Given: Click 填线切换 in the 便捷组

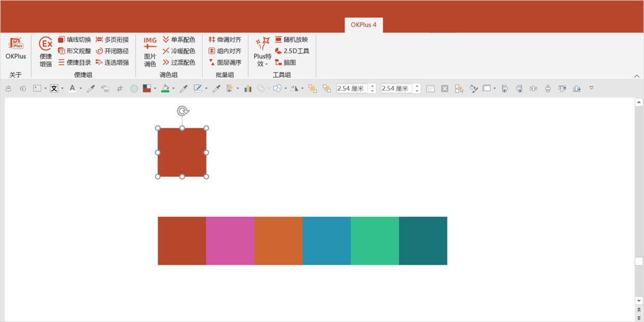Looking at the screenshot, I should tap(74, 39).
